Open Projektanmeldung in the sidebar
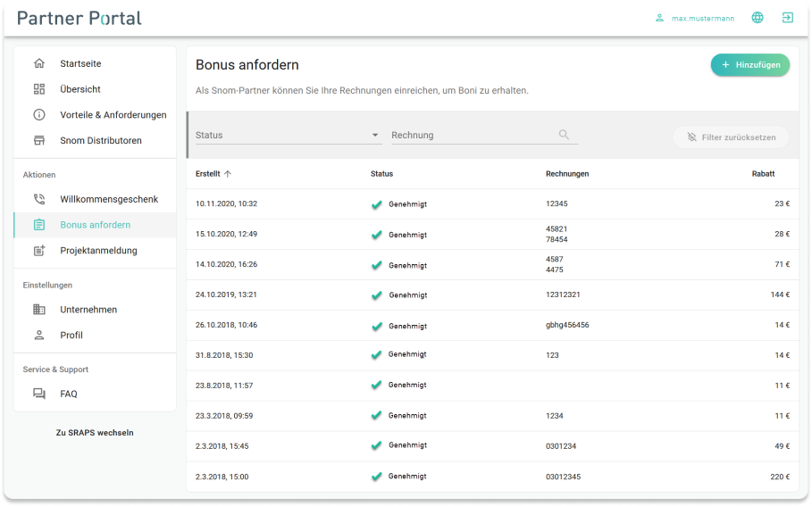Image resolution: width=812 pixels, height=506 pixels. pos(98,251)
